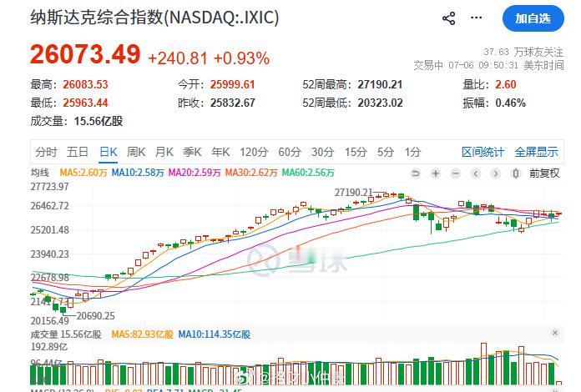Select the 120分 interval tab
The width and height of the screenshot is (581, 392).
(x=254, y=152)
